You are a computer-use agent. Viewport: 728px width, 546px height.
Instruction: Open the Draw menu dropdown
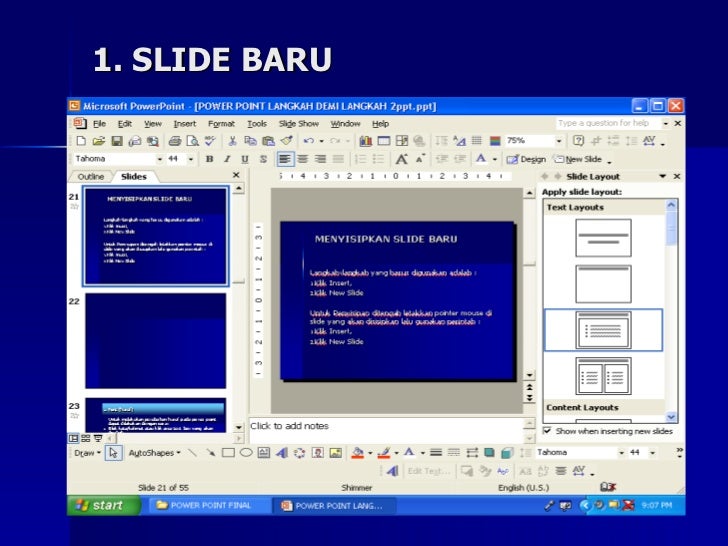click(x=87, y=453)
